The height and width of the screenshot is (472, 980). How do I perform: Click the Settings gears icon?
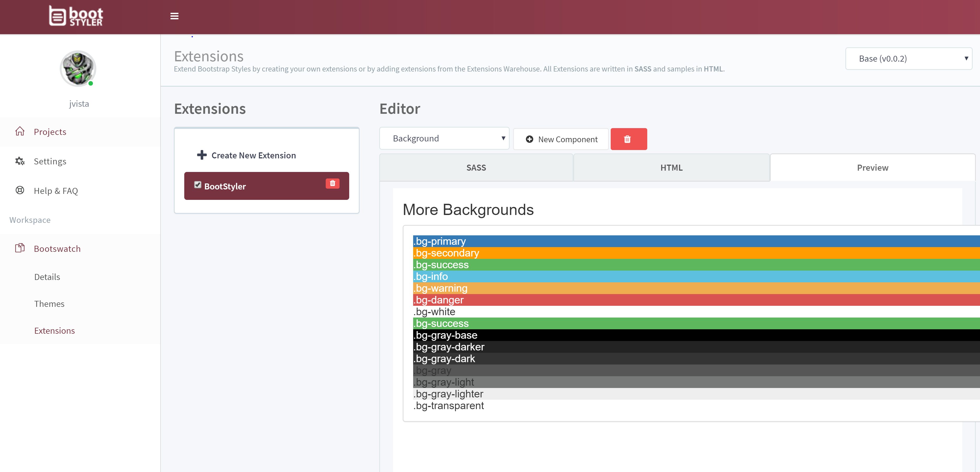point(20,161)
